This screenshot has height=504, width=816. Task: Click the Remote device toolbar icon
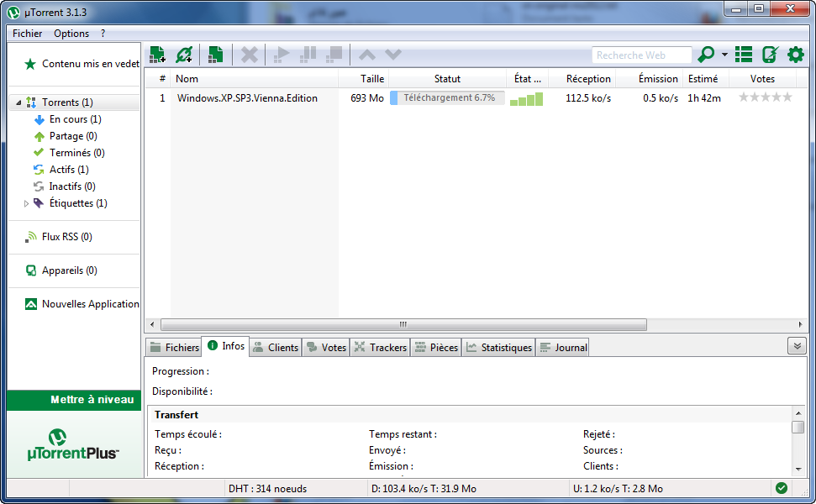(770, 54)
